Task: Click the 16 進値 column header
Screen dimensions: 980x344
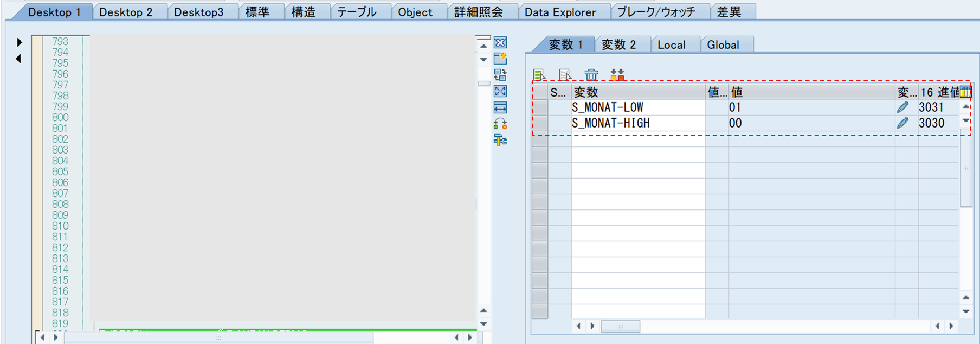Action: coord(939,92)
